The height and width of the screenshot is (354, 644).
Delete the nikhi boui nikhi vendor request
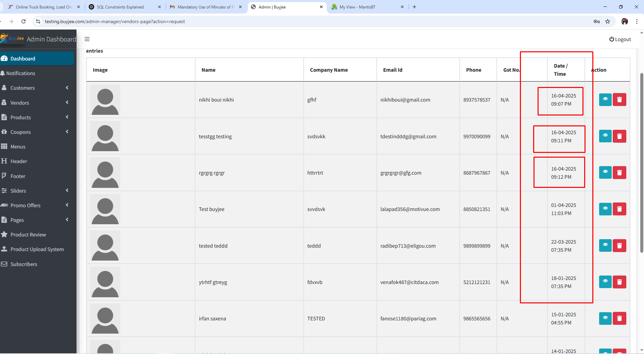coord(619,100)
